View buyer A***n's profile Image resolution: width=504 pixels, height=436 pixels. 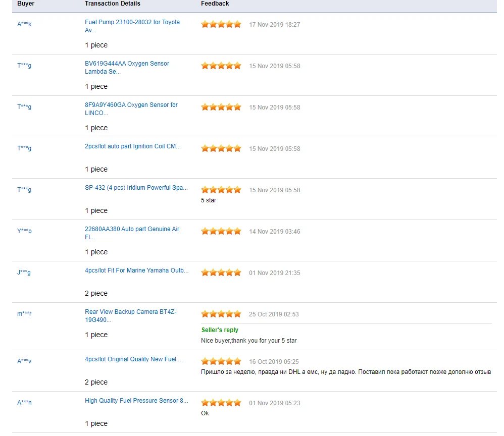24,403
